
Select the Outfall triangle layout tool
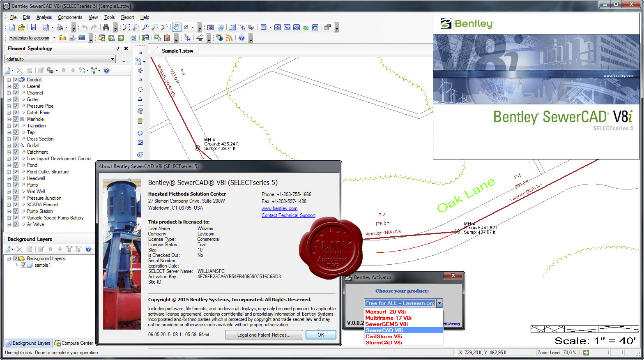[x=140, y=99]
